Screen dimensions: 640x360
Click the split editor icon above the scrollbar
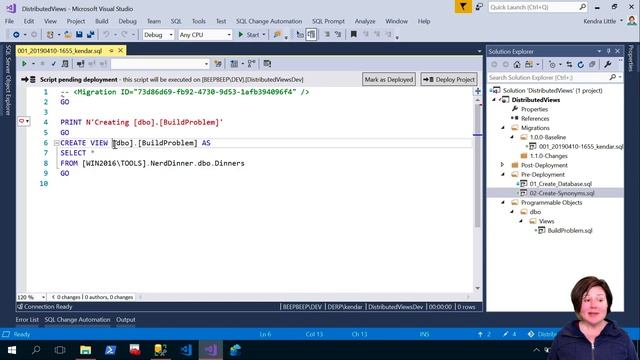coord(478,91)
